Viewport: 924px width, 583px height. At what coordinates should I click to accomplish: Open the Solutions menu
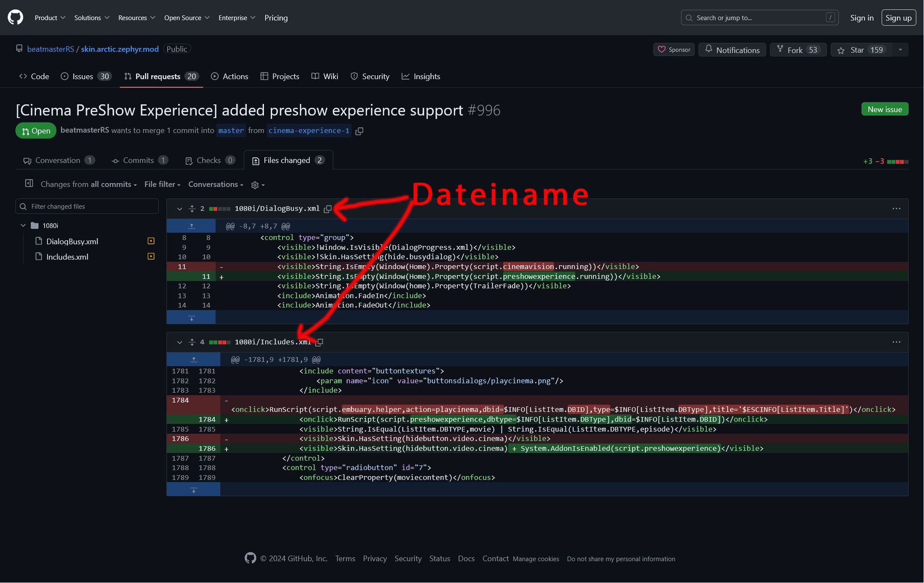tap(92, 18)
